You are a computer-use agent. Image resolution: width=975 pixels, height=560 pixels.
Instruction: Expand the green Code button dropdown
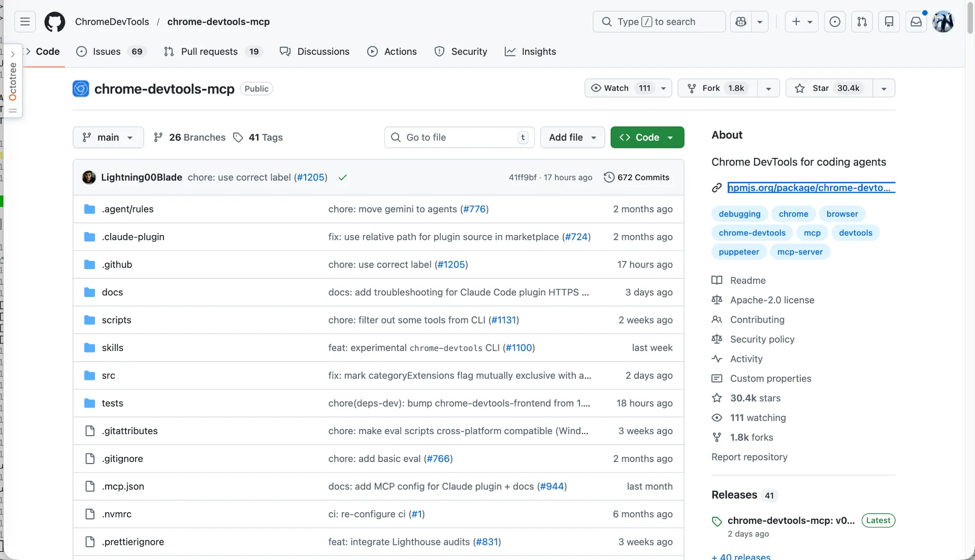[671, 137]
